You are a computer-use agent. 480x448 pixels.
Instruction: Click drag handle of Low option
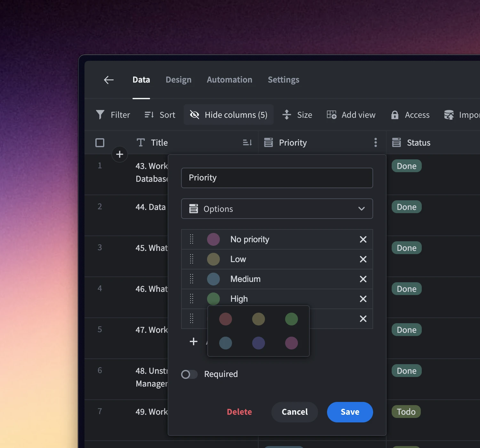pos(192,259)
